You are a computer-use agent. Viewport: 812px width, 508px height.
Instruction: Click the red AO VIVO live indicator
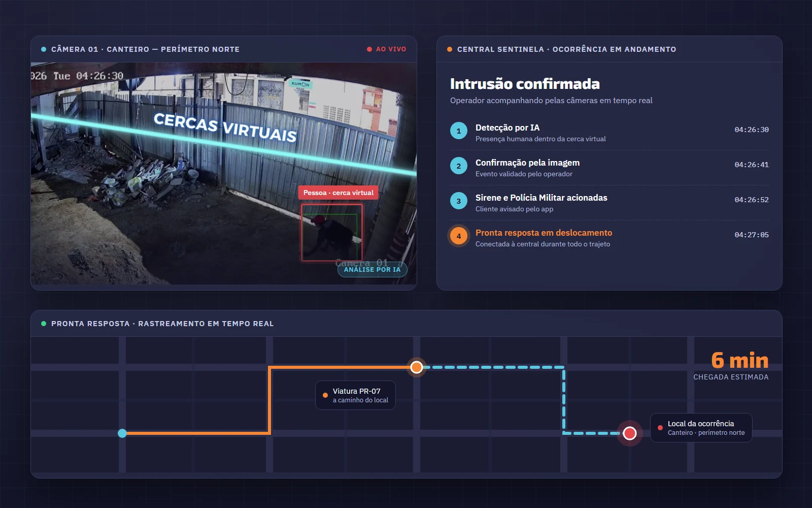387,49
